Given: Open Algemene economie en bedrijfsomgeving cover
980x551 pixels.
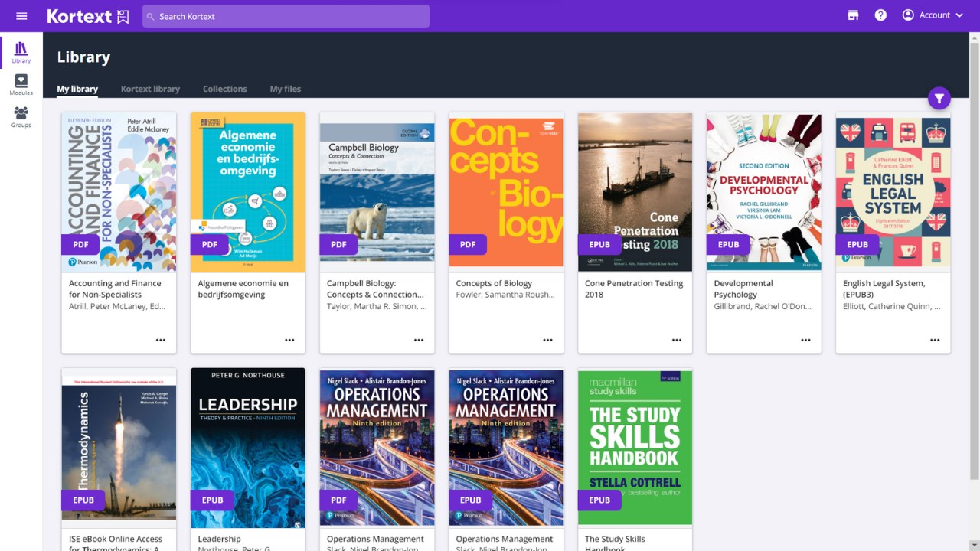Looking at the screenshot, I should (x=248, y=192).
